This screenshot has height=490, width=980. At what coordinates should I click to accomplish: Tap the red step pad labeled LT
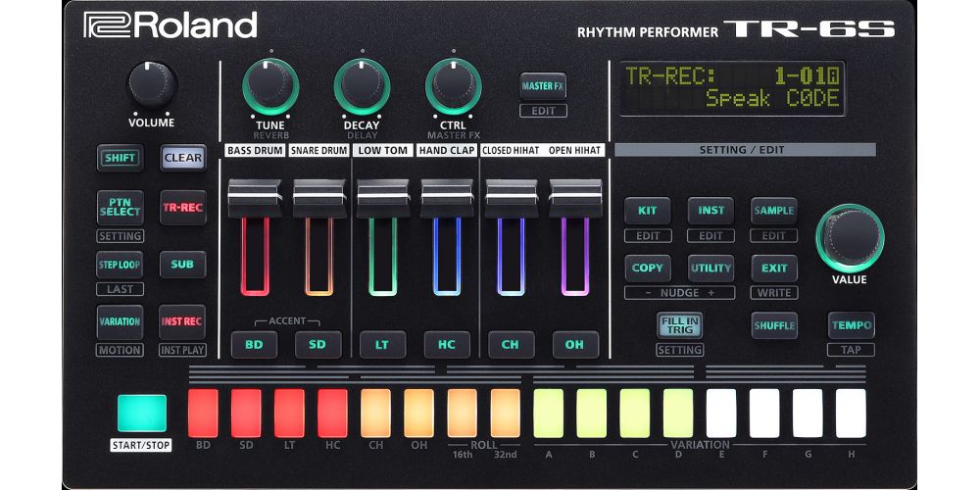point(289,414)
